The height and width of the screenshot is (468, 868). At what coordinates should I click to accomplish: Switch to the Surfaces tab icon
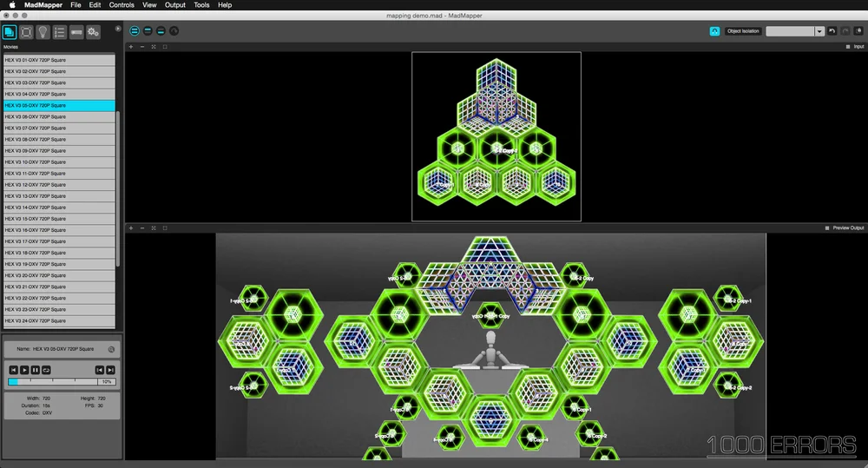(26, 32)
